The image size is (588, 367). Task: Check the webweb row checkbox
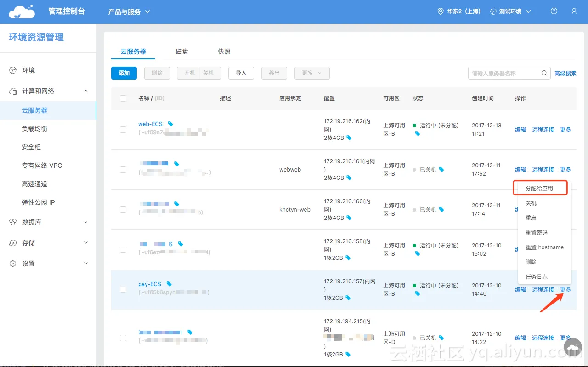point(123,170)
